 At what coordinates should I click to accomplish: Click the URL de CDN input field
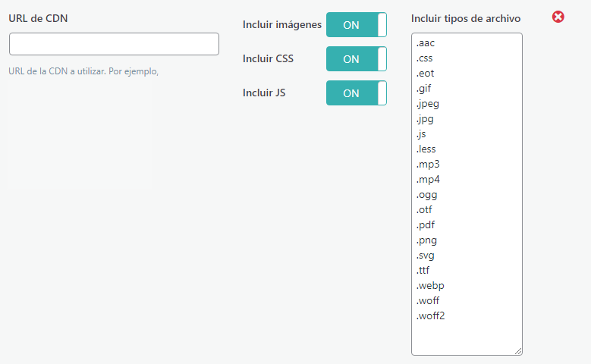(x=114, y=44)
